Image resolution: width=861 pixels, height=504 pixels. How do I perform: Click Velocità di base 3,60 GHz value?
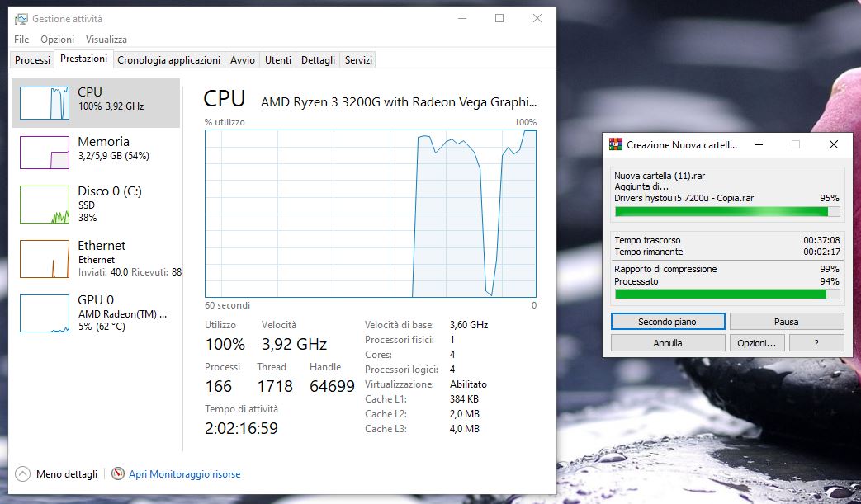pyautogui.click(x=469, y=325)
